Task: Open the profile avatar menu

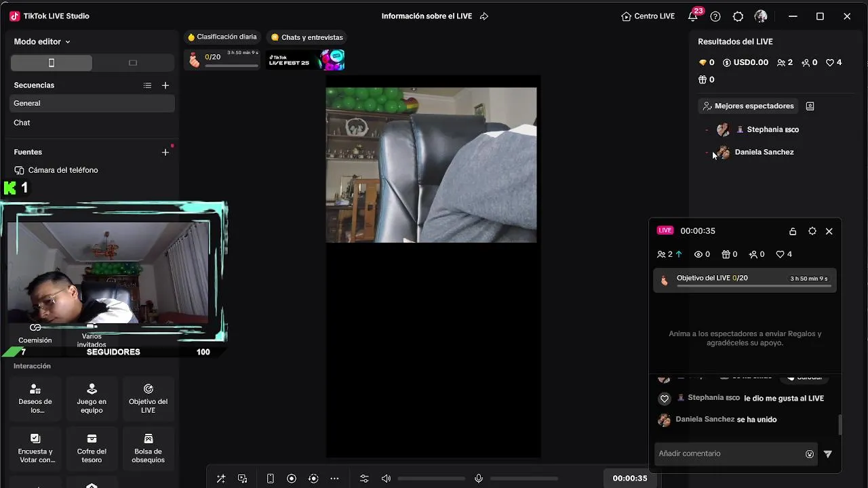Action: coord(761,16)
